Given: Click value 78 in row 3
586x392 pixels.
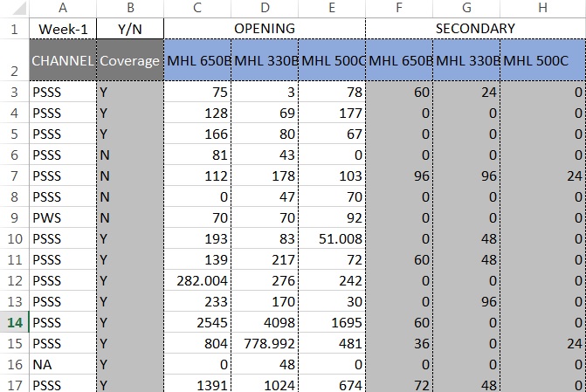Looking at the screenshot, I should coord(332,92).
